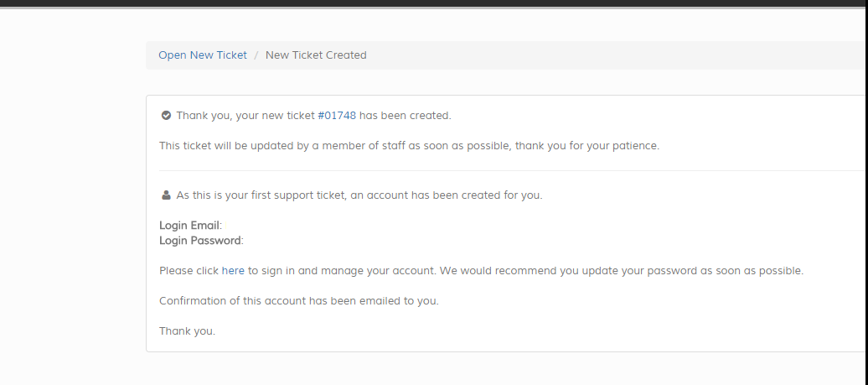Screen dimensions: 868x385
Task: Click the user account icon
Action: 166,195
